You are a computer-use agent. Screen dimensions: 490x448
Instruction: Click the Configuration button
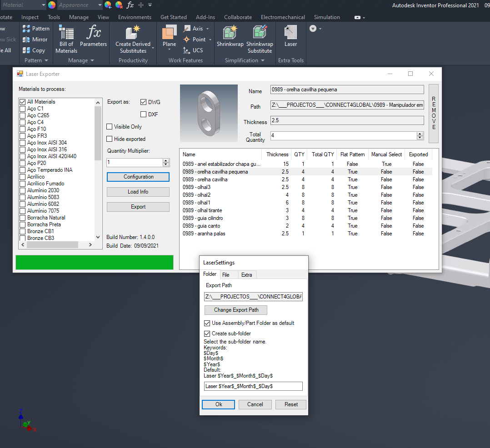pos(138,177)
